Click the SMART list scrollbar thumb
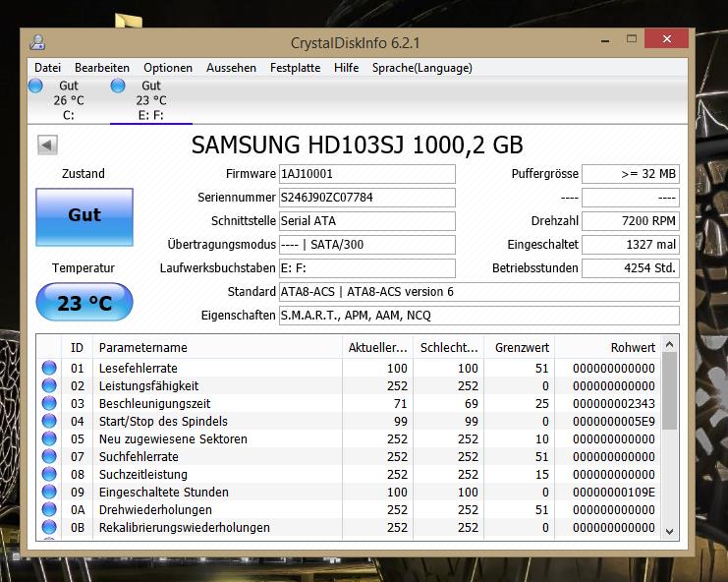The height and width of the screenshot is (582, 728). [669, 391]
